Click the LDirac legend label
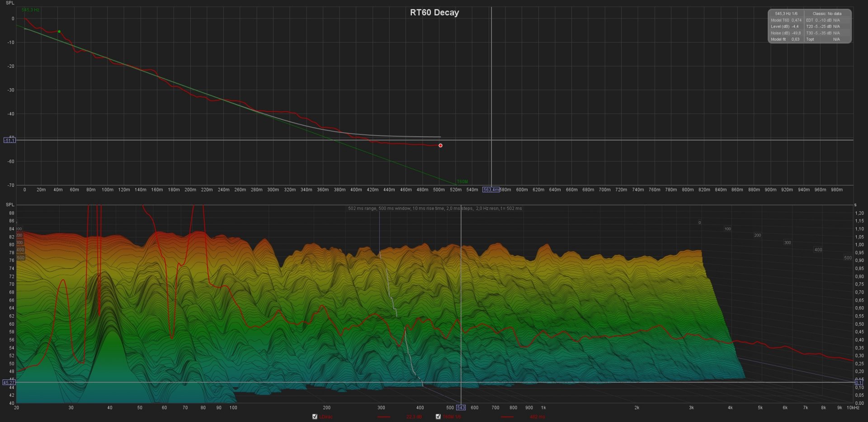 pyautogui.click(x=325, y=417)
